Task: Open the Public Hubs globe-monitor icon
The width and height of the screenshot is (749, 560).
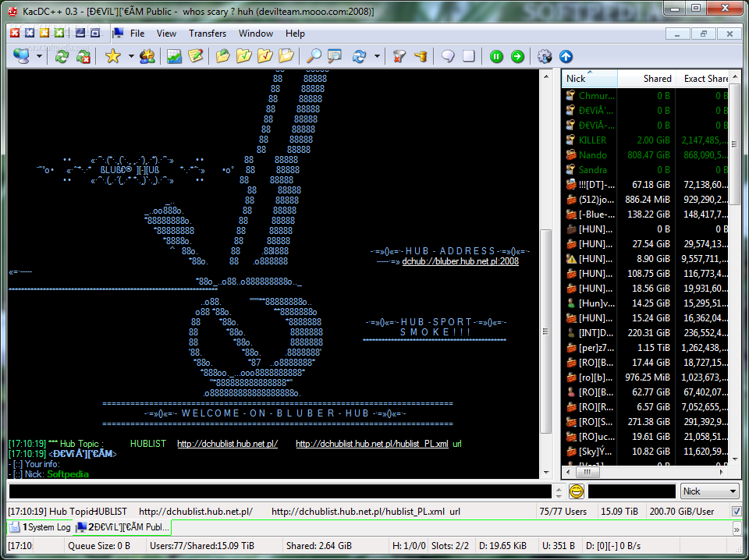Action: click(x=21, y=56)
